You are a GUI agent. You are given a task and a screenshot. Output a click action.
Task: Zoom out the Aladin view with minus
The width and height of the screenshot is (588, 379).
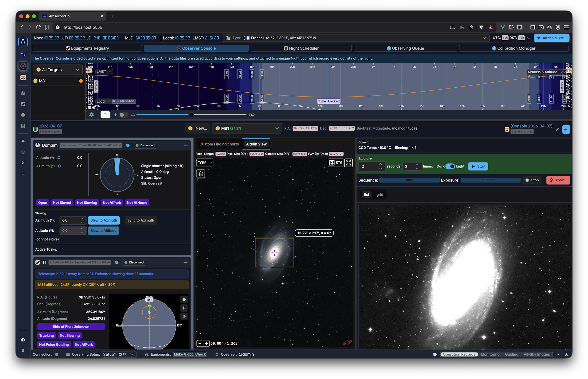pos(200,343)
